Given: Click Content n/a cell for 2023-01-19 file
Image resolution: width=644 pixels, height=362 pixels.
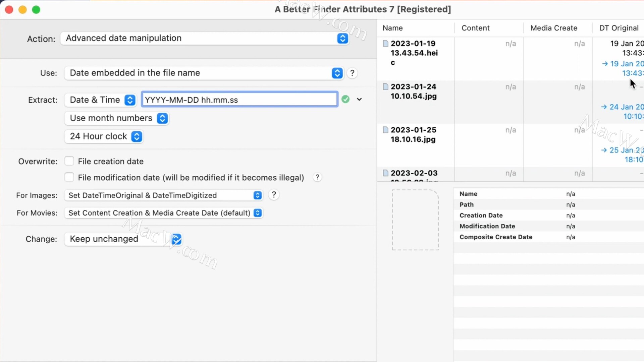Looking at the screenshot, I should [511, 44].
